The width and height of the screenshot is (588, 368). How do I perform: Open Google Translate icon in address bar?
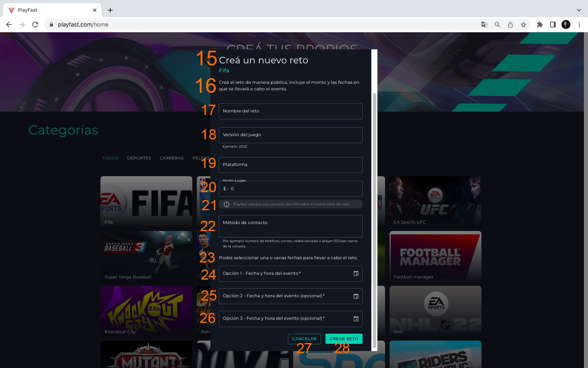[x=484, y=25]
